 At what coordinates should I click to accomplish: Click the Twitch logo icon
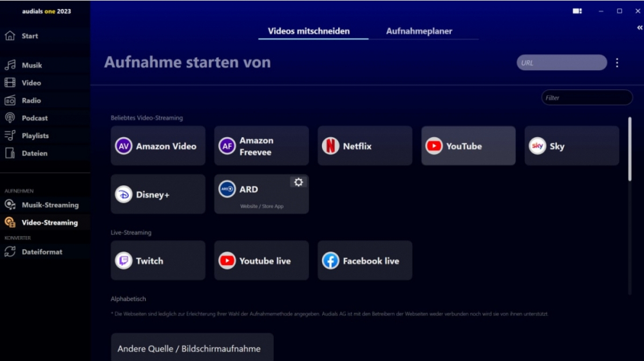123,261
